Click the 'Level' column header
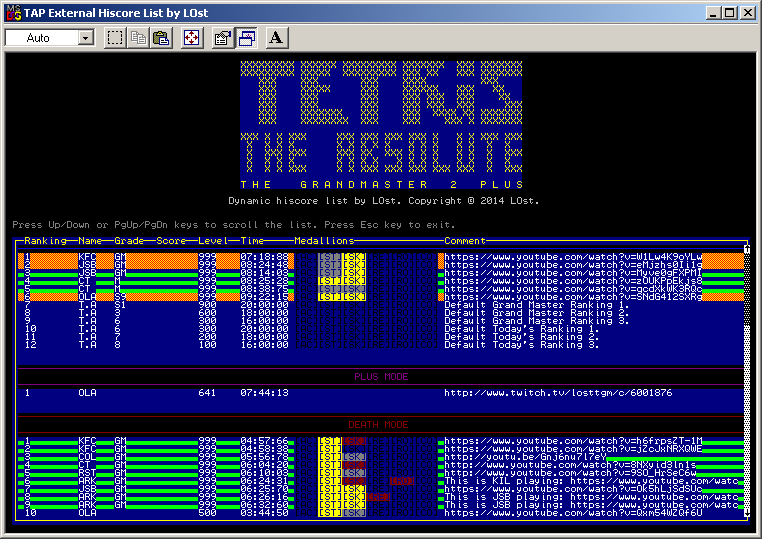 213,241
